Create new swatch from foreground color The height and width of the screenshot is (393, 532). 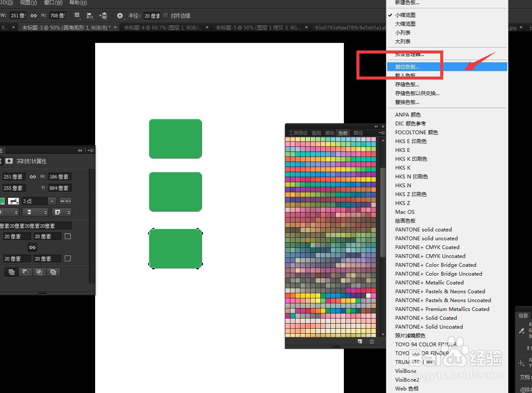(360, 342)
